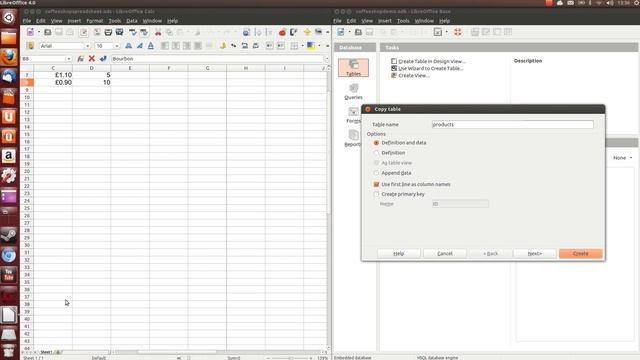Image resolution: width=640 pixels, height=360 pixels.
Task: Click the Name Box cell reference field
Action: [x=44, y=59]
